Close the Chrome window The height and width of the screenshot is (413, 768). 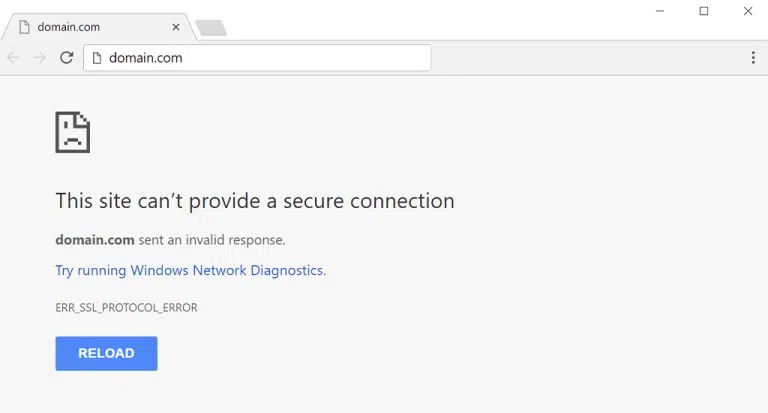(x=748, y=11)
